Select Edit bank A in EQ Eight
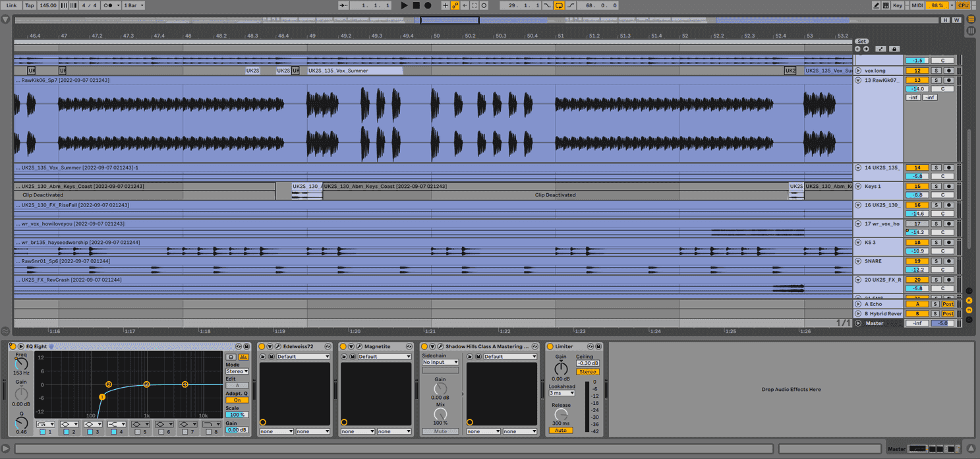980x459 pixels. click(237, 385)
